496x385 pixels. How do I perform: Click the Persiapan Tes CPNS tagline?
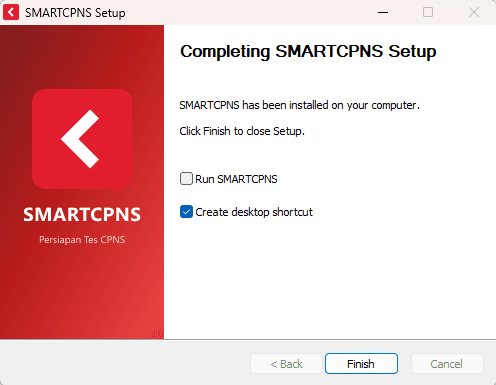(82, 240)
